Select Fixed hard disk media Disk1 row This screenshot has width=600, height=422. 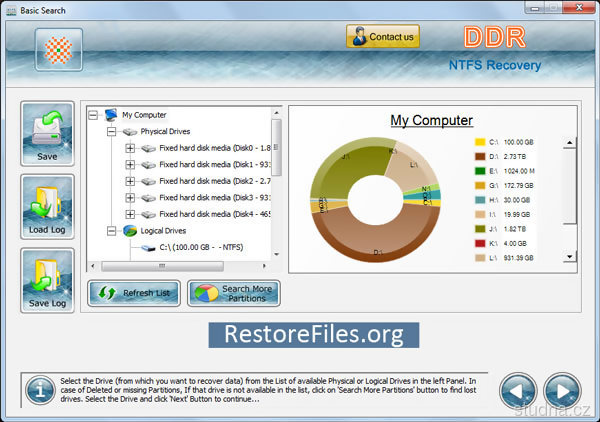click(x=215, y=165)
